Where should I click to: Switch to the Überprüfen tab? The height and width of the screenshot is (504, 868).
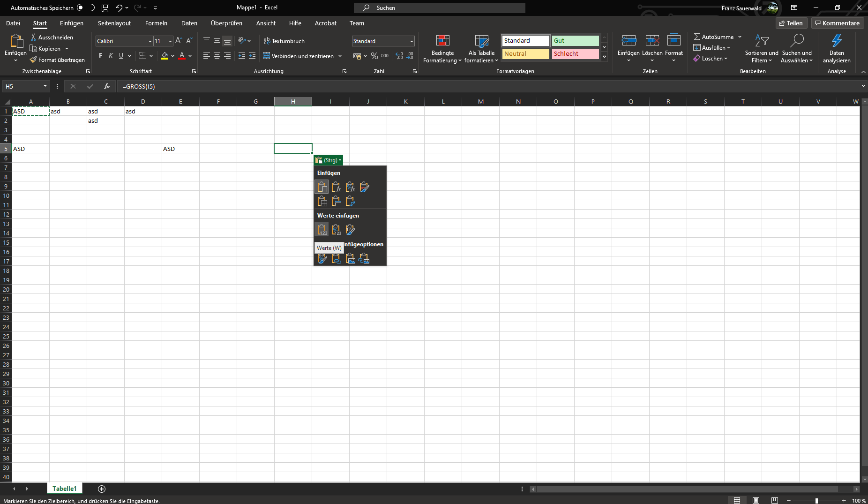point(226,23)
